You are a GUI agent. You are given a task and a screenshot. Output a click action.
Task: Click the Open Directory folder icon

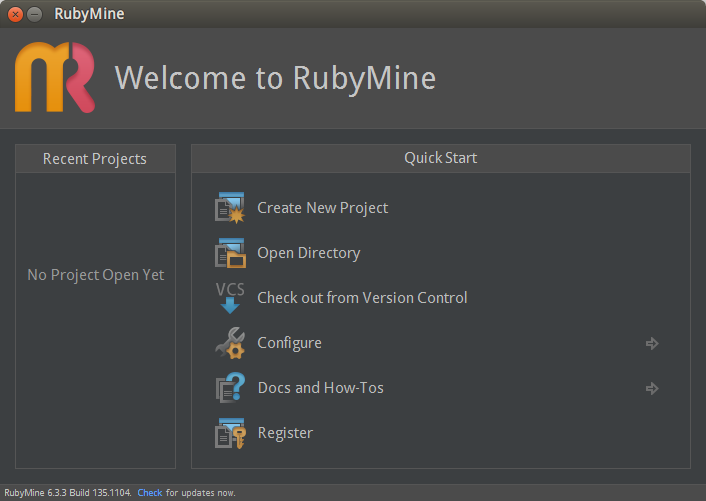click(x=230, y=253)
